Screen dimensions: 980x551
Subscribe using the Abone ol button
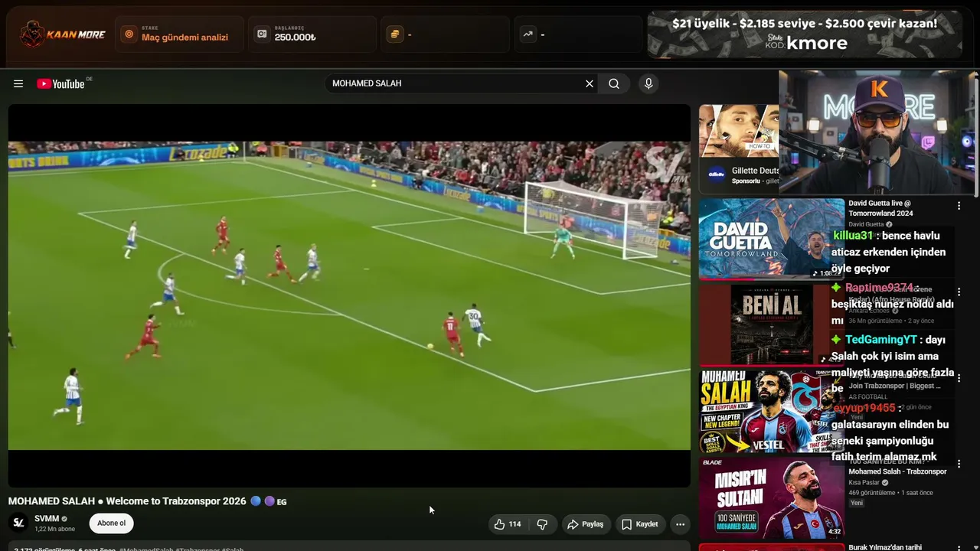112,523
